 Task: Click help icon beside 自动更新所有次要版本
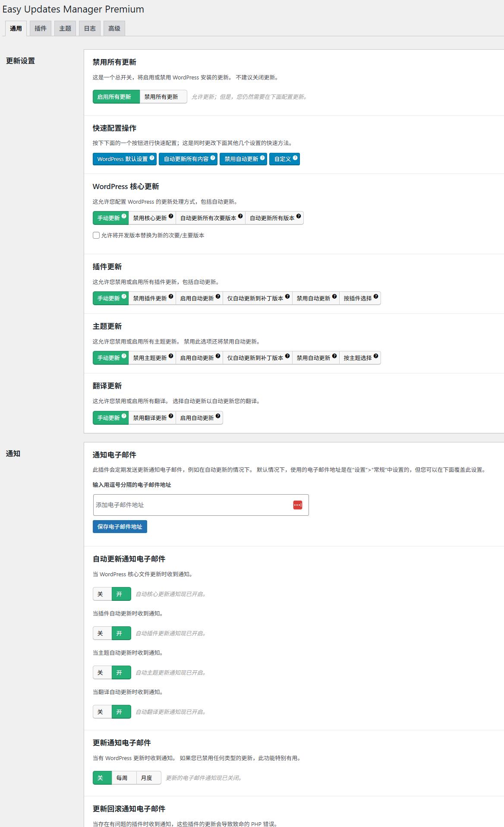[x=240, y=216]
